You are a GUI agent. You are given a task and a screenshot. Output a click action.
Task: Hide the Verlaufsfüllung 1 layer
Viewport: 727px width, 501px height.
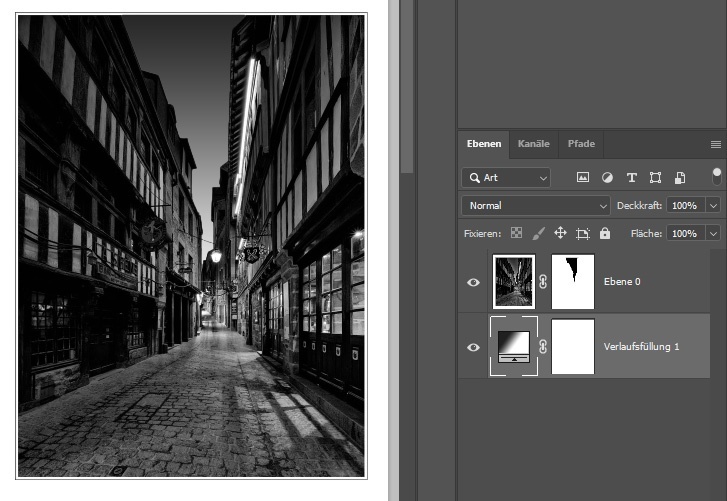click(473, 347)
